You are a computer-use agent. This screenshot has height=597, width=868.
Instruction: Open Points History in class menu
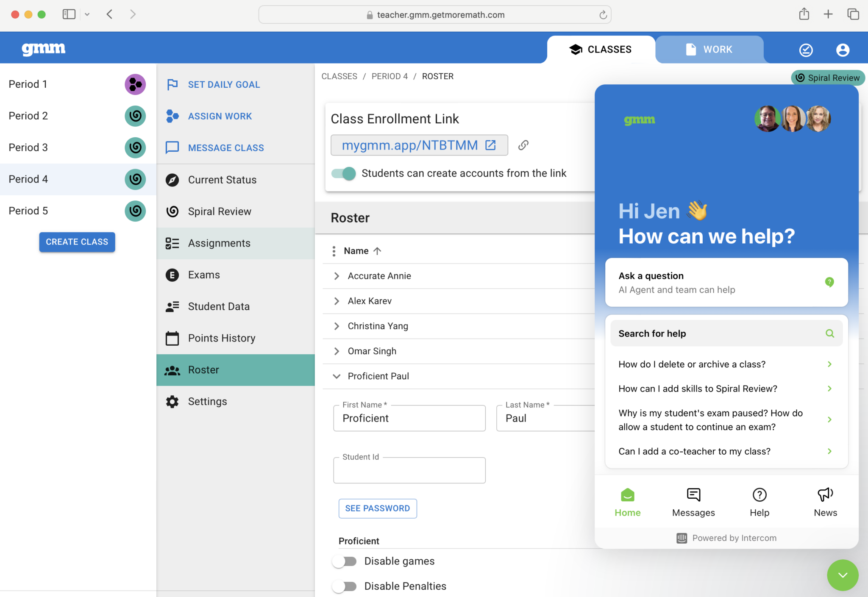(222, 338)
